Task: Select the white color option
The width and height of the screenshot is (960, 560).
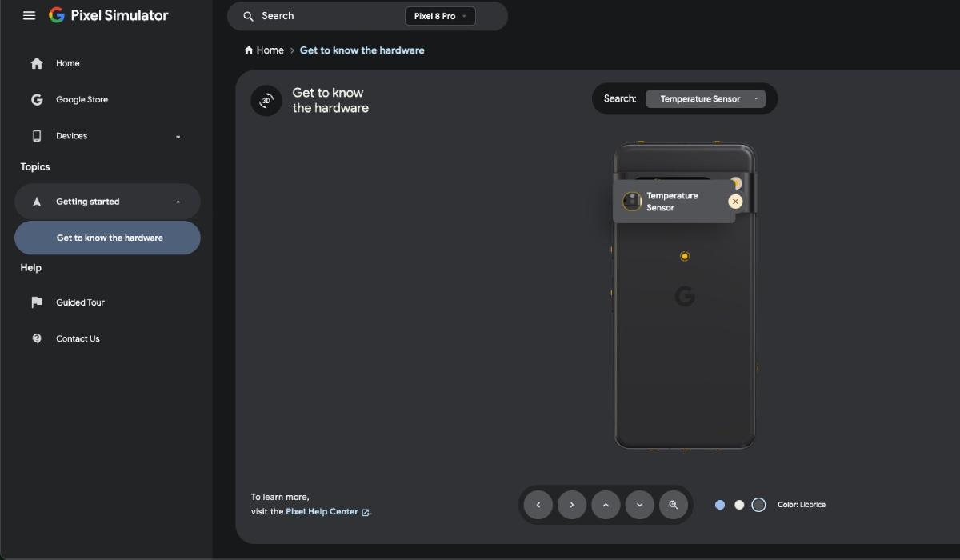Action: [739, 505]
